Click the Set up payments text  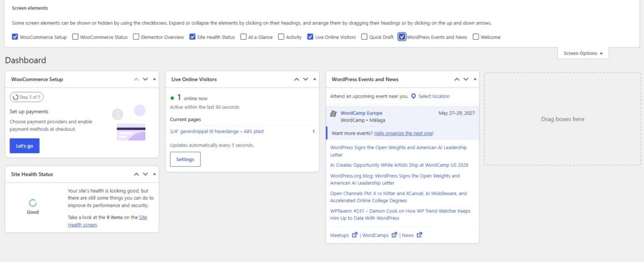29,111
